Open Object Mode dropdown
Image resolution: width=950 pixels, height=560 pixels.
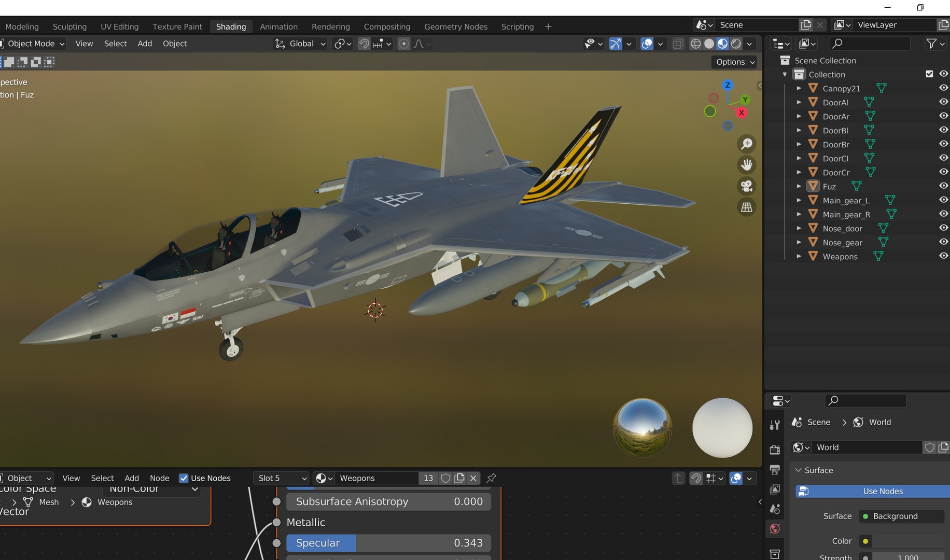32,44
